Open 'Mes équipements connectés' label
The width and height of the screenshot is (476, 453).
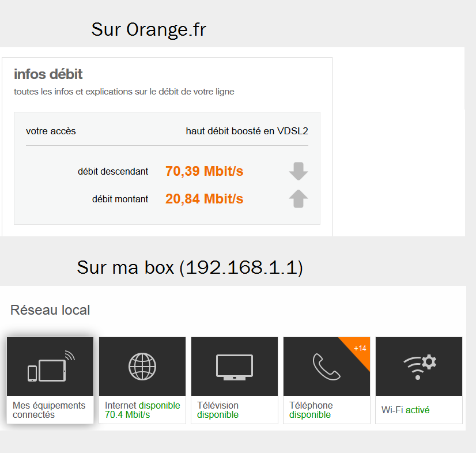49,410
